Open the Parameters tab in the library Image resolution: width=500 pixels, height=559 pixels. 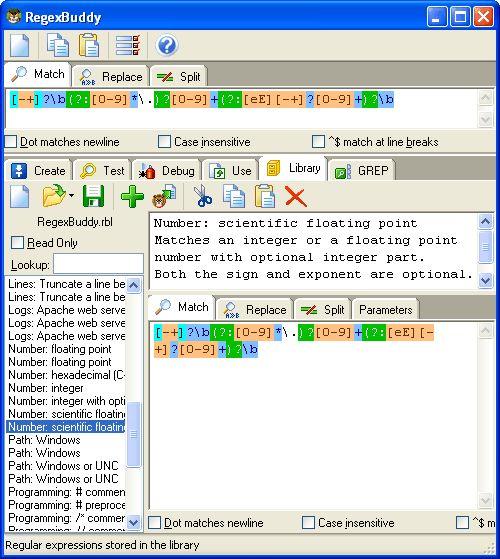385,309
